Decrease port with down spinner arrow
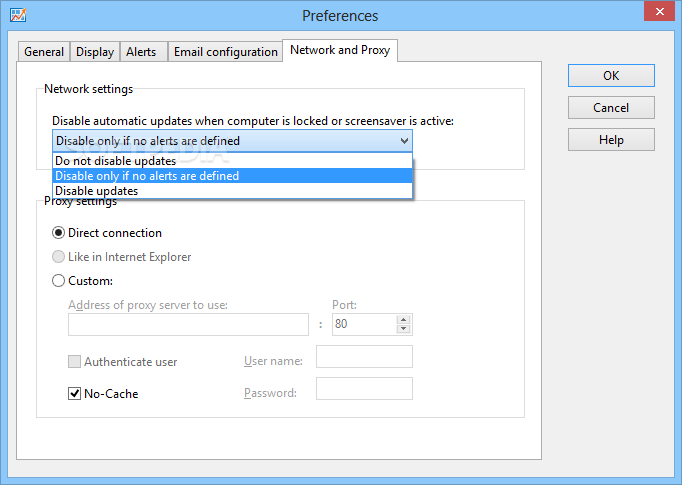The image size is (682, 485). [x=404, y=329]
